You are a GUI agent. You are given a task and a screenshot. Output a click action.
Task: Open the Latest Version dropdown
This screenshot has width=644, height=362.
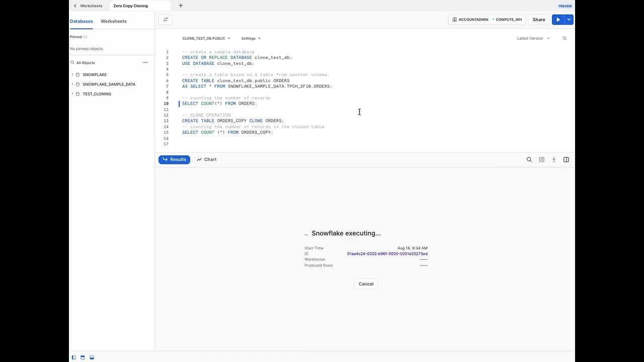533,38
